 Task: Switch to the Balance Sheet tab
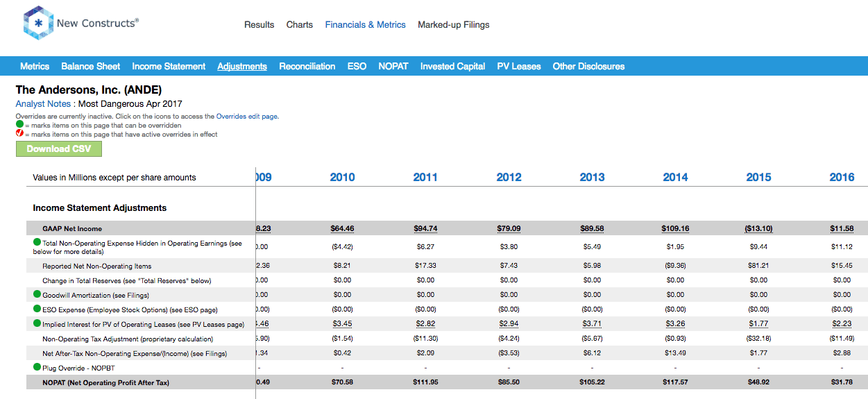pos(91,66)
